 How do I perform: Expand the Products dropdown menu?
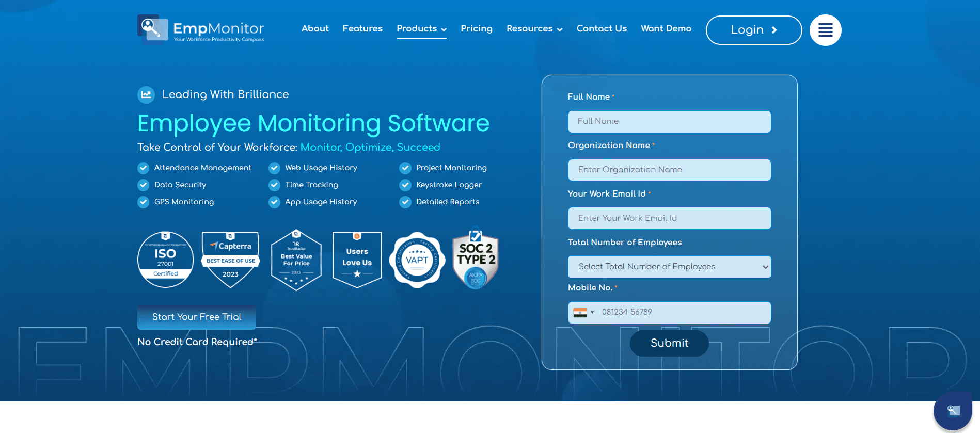[421, 29]
